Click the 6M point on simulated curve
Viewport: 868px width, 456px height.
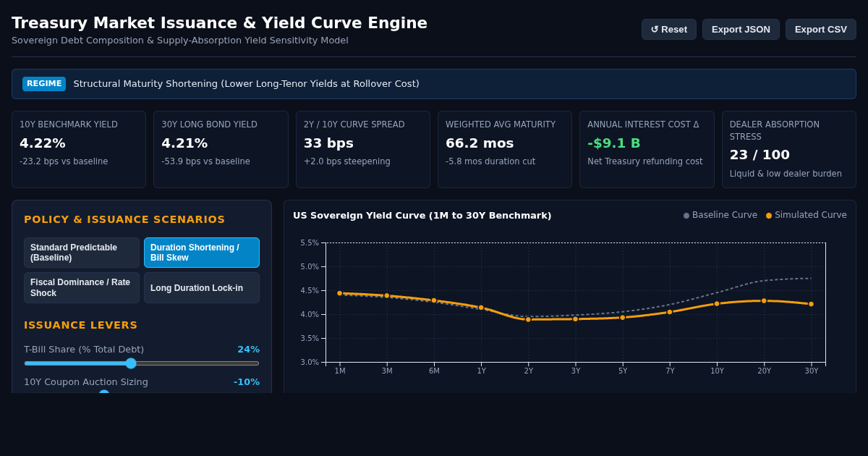pos(434,300)
